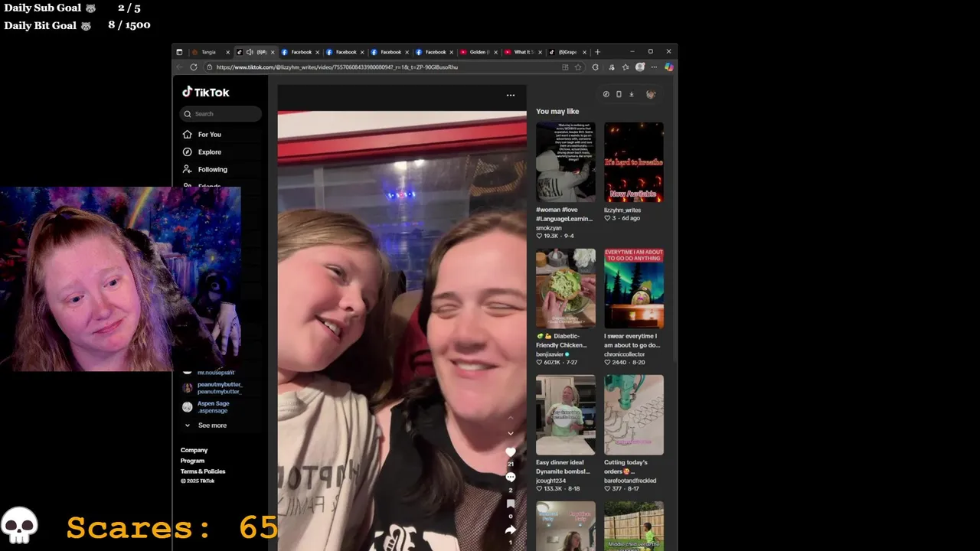
Task: Open Terms & Policies footer link
Action: 203,471
